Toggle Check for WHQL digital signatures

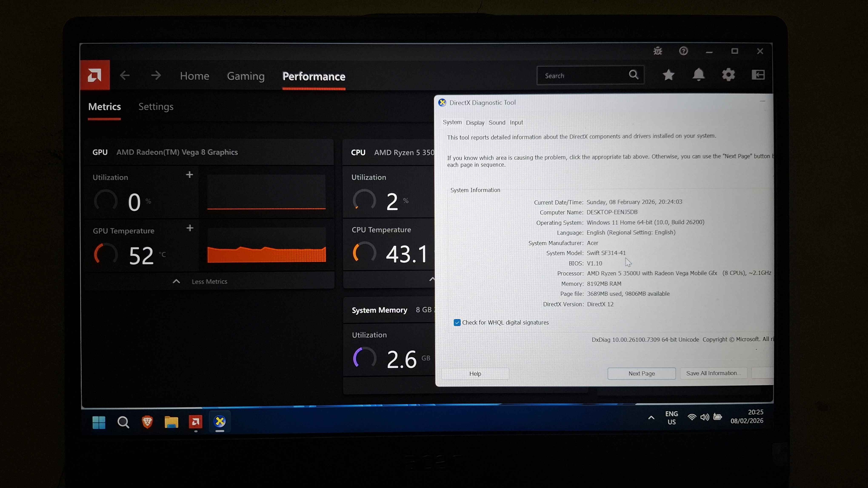(457, 323)
